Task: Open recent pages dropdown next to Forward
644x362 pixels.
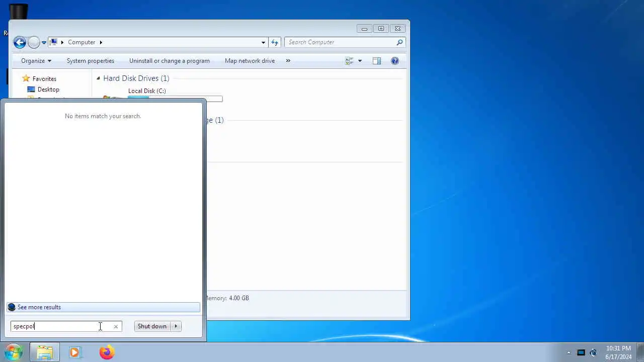Action: coord(44,43)
